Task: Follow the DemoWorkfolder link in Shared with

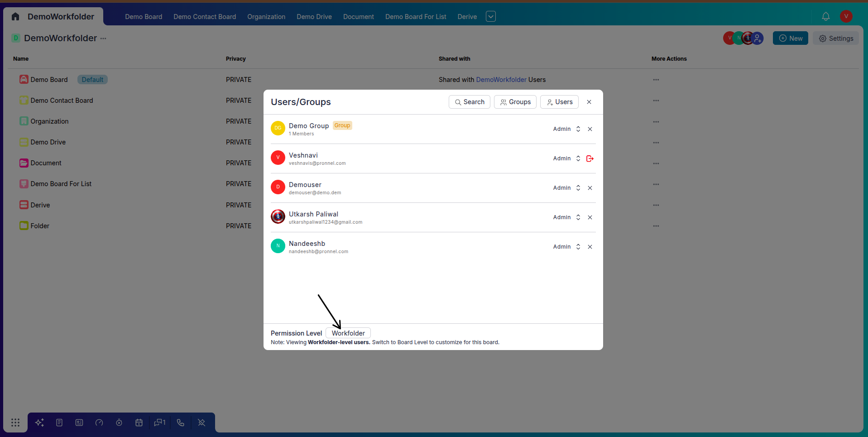Action: [501, 80]
